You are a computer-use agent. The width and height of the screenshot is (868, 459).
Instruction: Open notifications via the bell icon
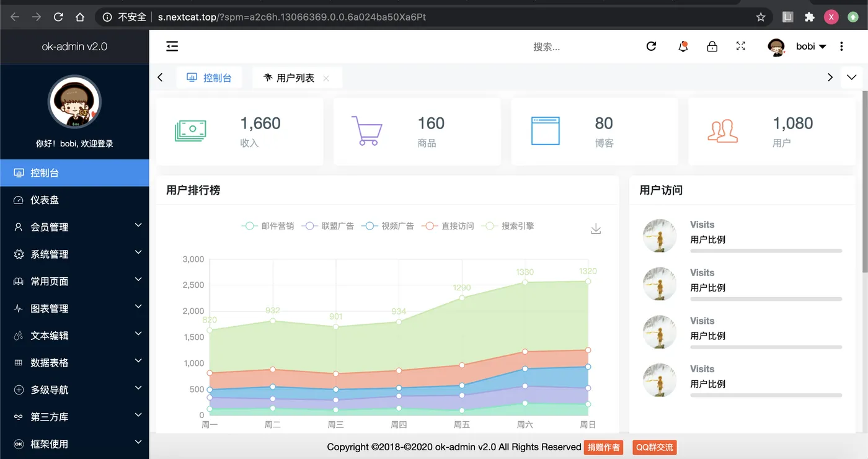(x=683, y=46)
